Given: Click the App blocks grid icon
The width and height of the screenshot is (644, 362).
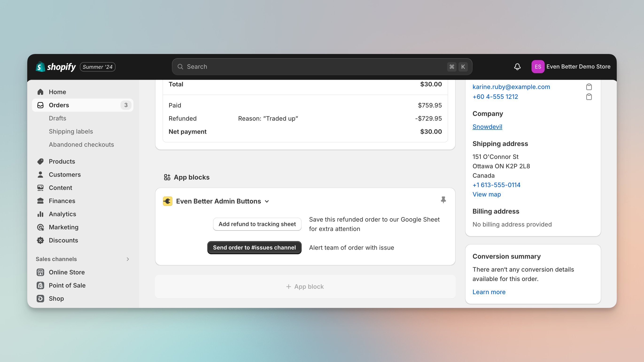Looking at the screenshot, I should 167,177.
